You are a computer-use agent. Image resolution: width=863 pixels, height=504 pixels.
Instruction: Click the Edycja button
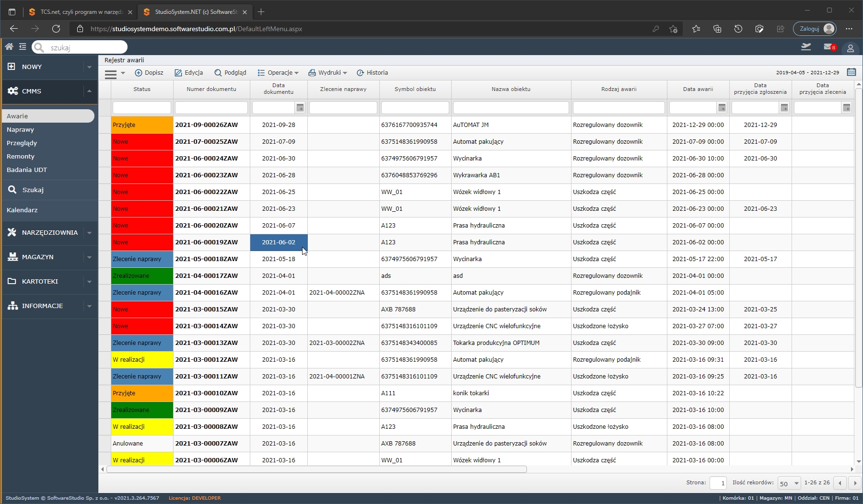(188, 73)
